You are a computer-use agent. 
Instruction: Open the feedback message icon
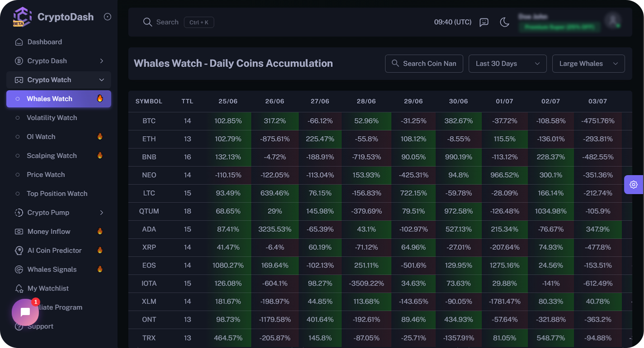pyautogui.click(x=484, y=22)
